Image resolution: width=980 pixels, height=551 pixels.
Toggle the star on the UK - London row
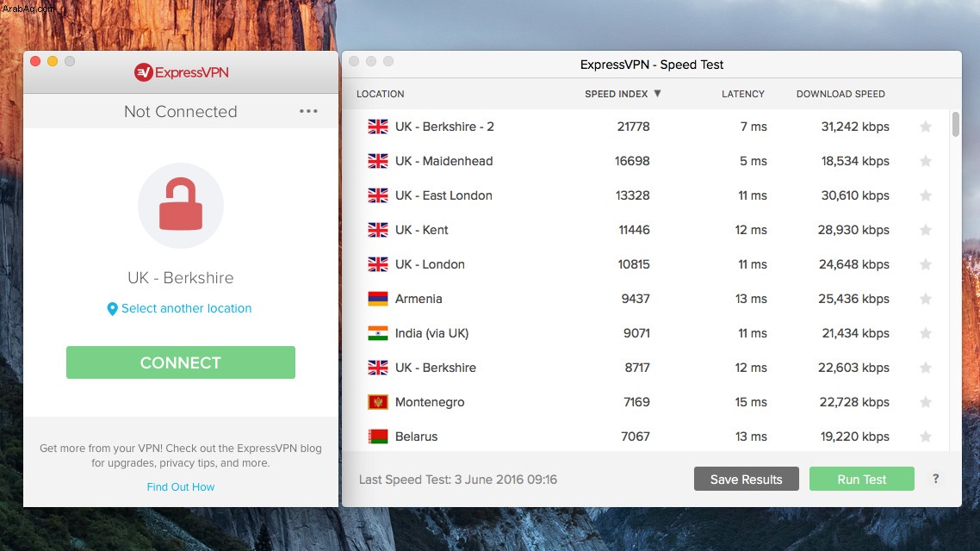926,264
